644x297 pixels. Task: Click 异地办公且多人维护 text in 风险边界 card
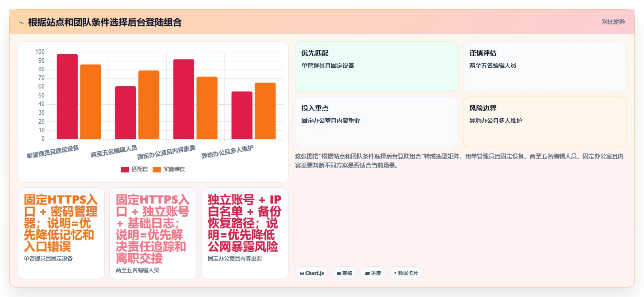[496, 121]
